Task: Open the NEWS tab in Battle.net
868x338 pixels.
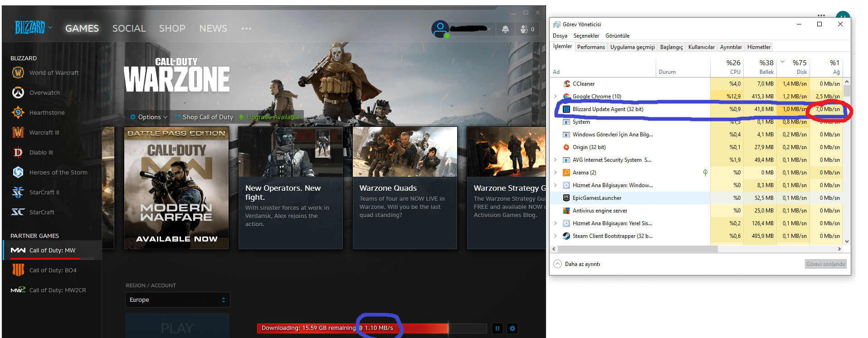Action: pos(213,29)
